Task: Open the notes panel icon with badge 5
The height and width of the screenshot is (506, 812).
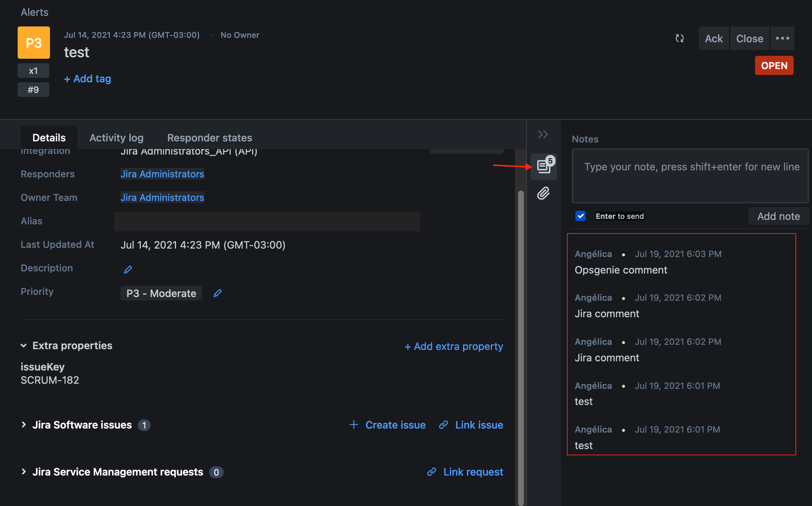Action: [544, 166]
